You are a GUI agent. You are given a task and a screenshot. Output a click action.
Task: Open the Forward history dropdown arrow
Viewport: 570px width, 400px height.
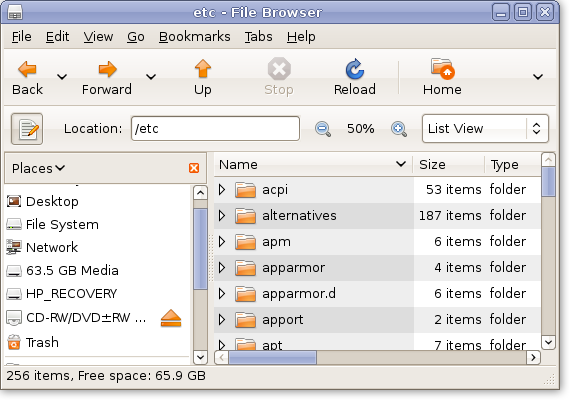point(151,77)
